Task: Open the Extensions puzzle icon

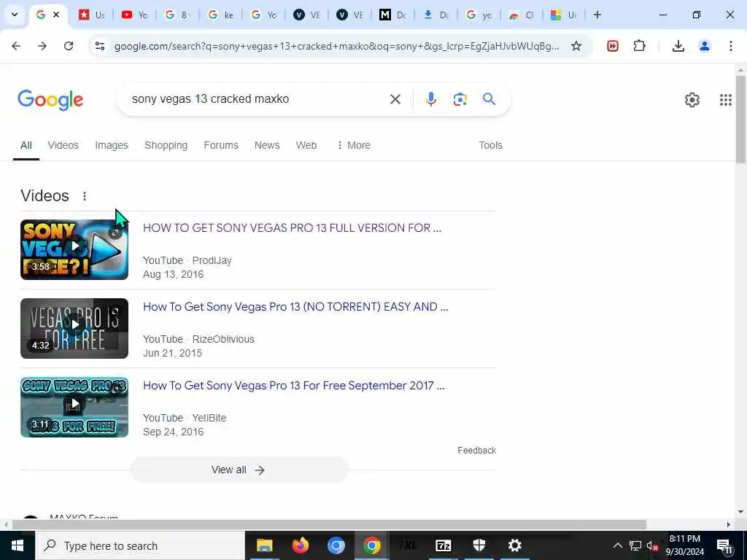Action: pos(639,46)
